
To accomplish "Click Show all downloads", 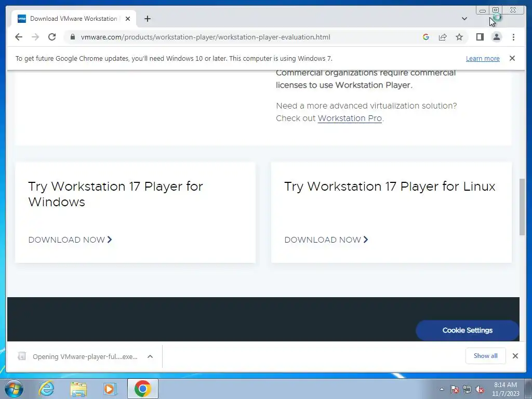I will coord(486,356).
